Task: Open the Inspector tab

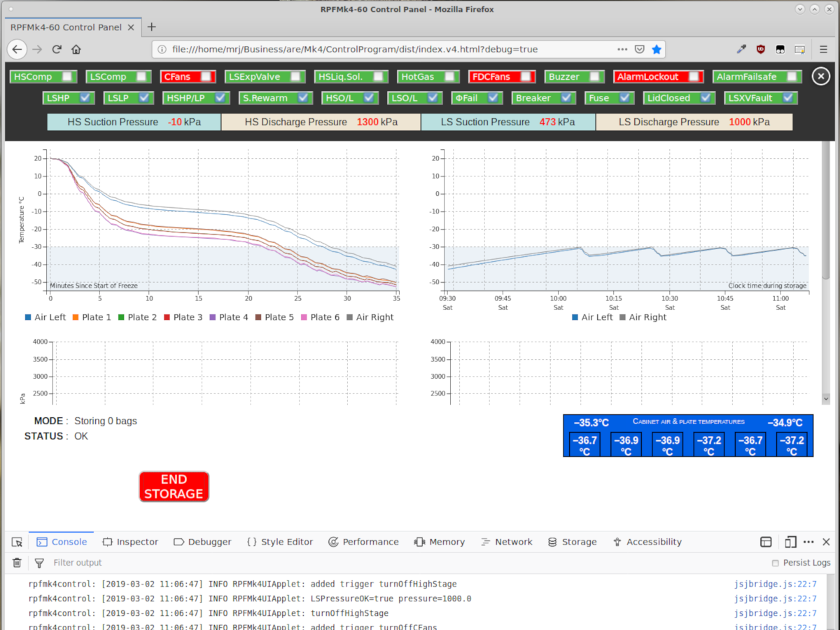Action: (x=130, y=542)
